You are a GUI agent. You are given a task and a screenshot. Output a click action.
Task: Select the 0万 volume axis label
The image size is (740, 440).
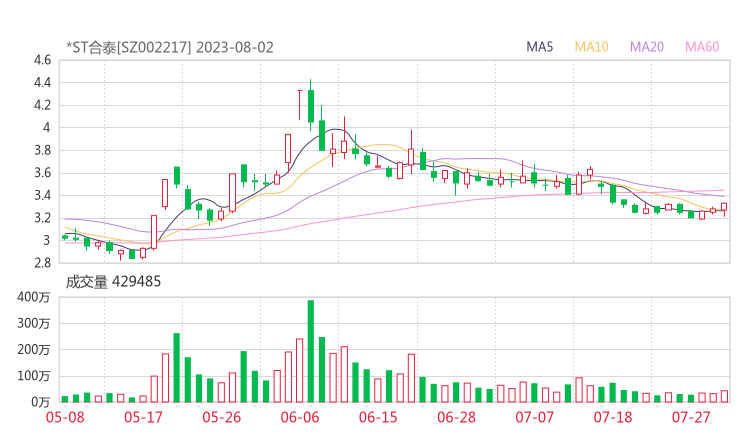(41, 402)
